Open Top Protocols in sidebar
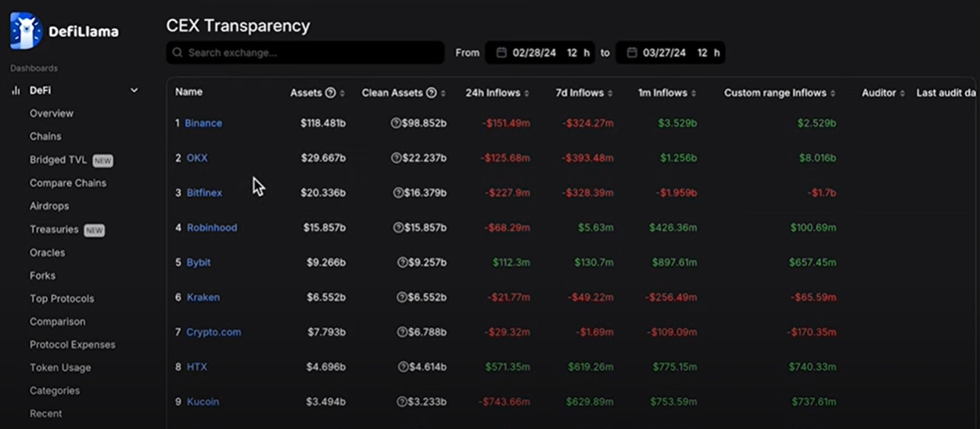The width and height of the screenshot is (980, 429). click(x=62, y=298)
